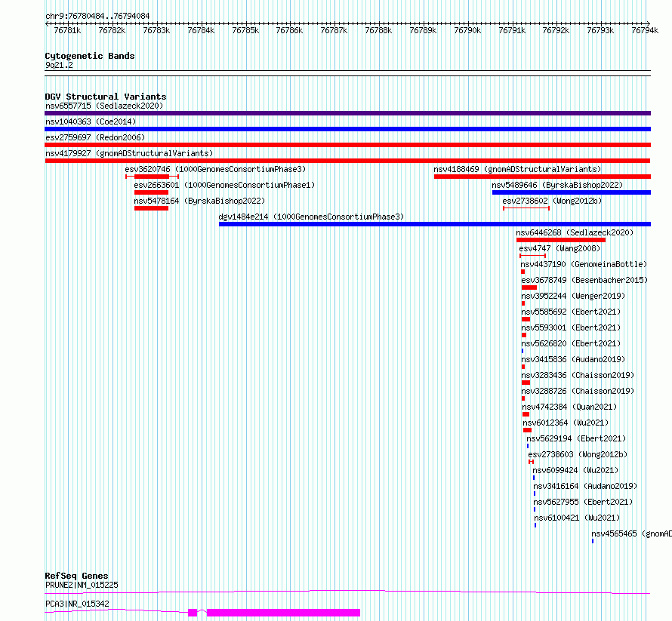Select the nsv6012364 red variant bar
The width and height of the screenshot is (672, 621).
(x=527, y=430)
